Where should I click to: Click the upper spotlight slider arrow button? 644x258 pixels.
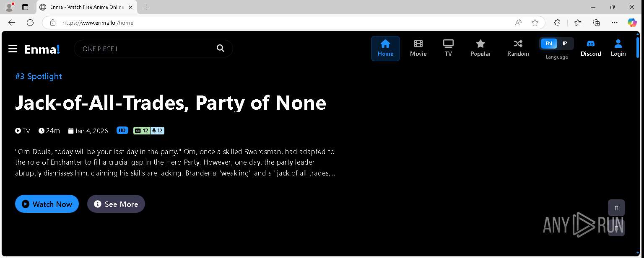pos(616,208)
